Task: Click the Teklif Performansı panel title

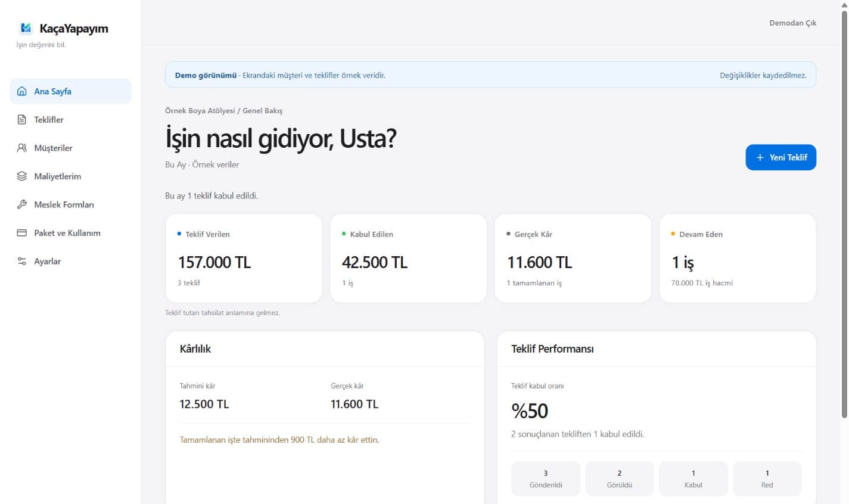Action: pyautogui.click(x=552, y=349)
